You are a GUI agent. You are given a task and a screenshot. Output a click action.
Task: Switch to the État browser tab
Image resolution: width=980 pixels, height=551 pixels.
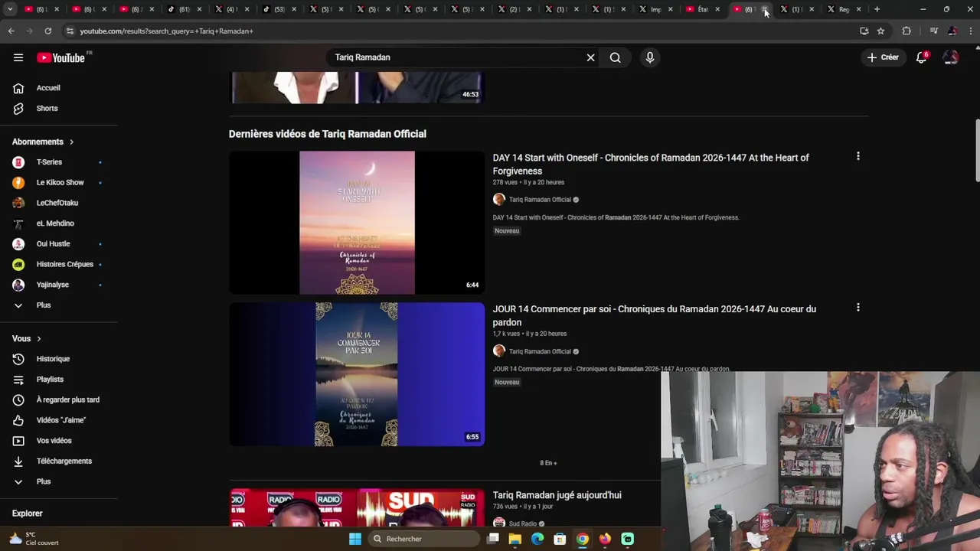tap(704, 9)
